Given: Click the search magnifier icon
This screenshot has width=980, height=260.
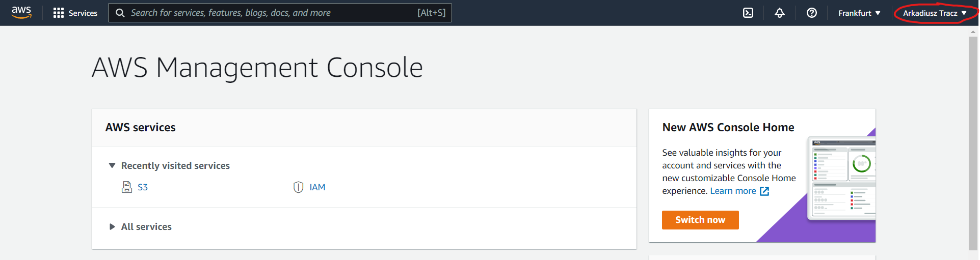Looking at the screenshot, I should click(120, 13).
